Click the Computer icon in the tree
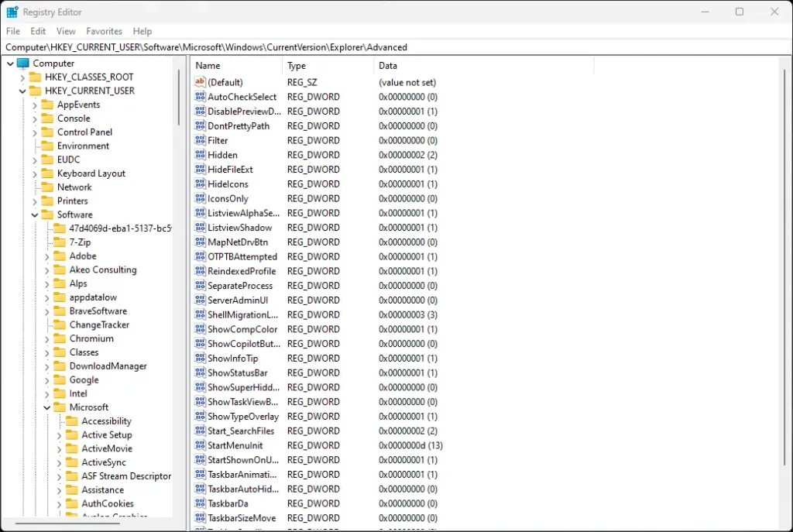The height and width of the screenshot is (532, 793). click(23, 63)
